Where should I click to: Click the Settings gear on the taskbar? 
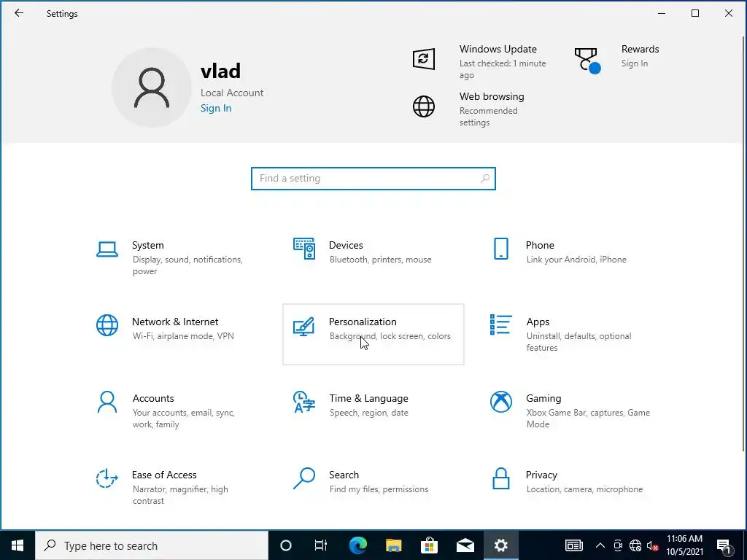pyautogui.click(x=500, y=545)
